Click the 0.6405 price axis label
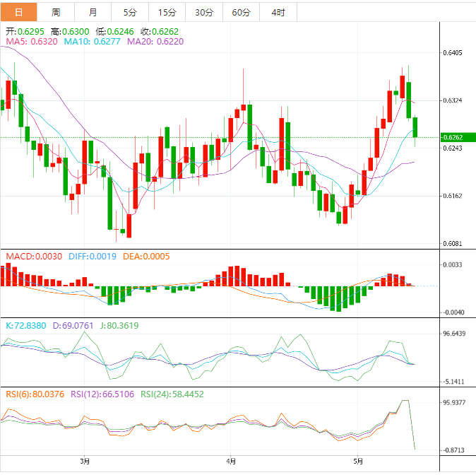Screen dimensions: 476x475 [452, 53]
